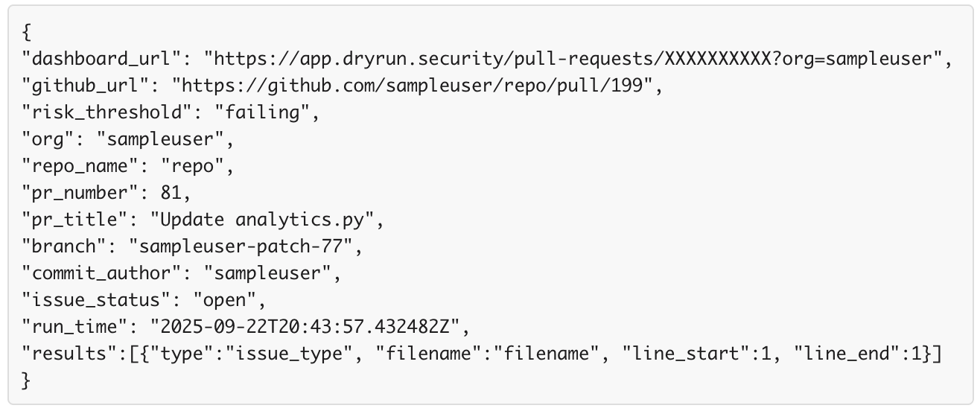Click the "org" key
The image size is (980, 414).
click(47, 140)
